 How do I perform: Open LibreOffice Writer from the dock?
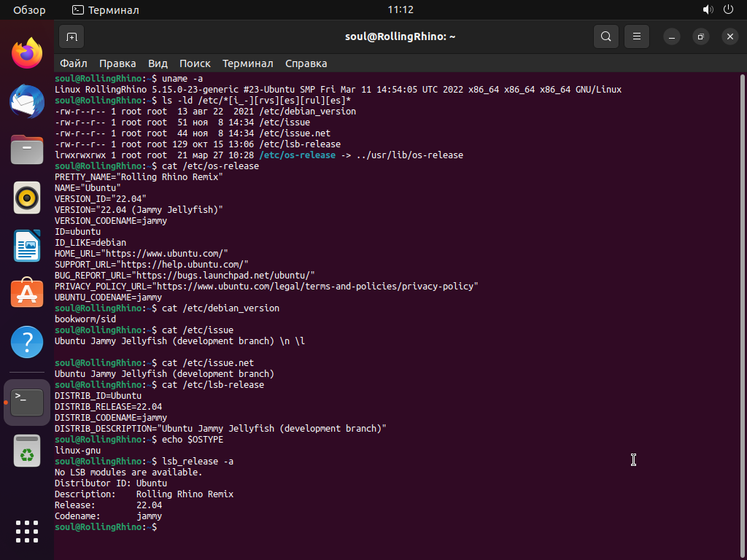[27, 246]
